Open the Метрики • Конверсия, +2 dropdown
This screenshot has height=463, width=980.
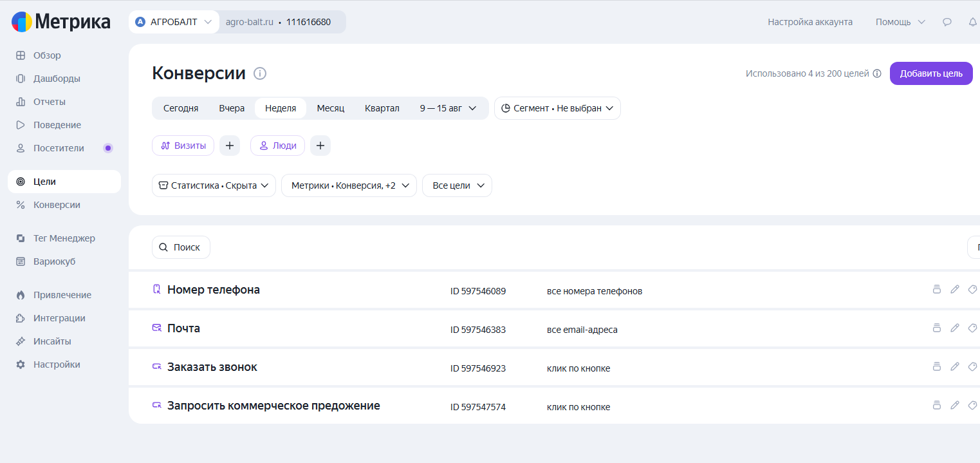pos(349,185)
